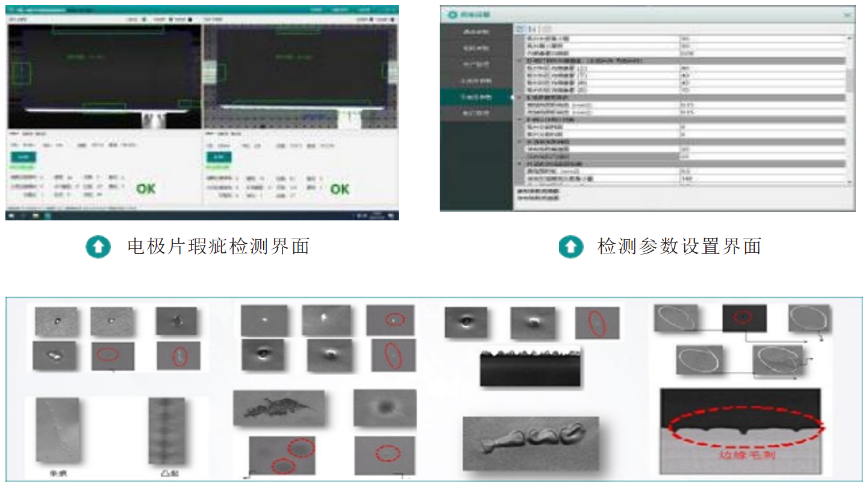Open the defect thumbnail labeled 凸起
This screenshot has width=868, height=488.
click(x=167, y=431)
